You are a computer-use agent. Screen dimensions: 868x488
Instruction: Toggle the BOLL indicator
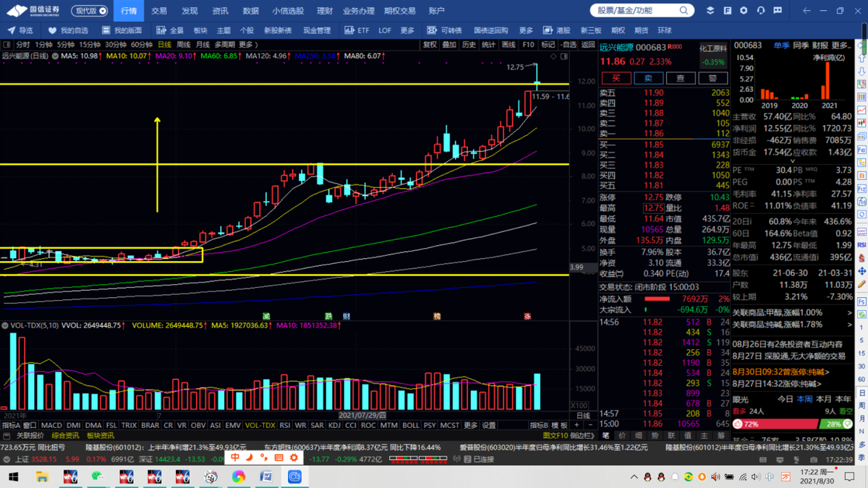coord(411,426)
